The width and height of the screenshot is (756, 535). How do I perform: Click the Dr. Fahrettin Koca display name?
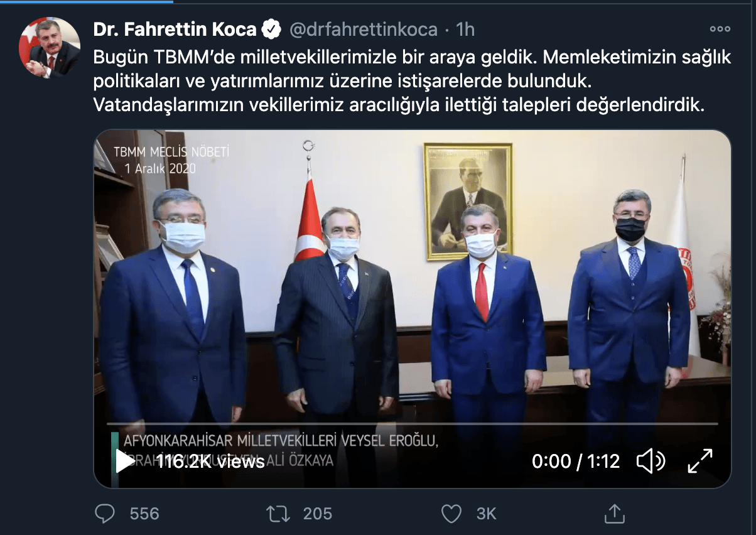175,29
